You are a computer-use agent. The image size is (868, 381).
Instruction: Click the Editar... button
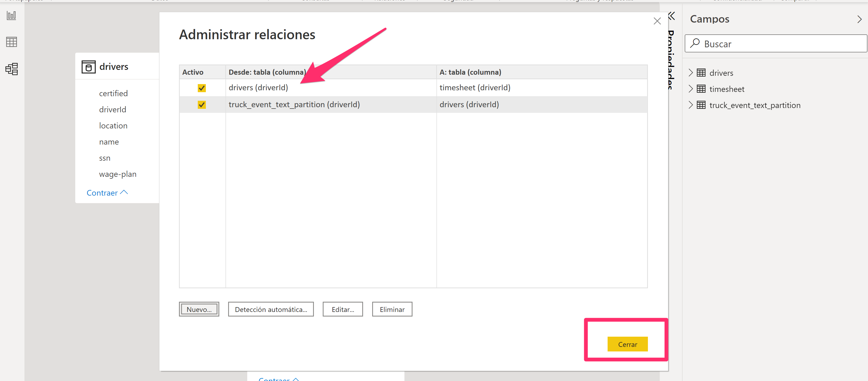[x=343, y=309]
